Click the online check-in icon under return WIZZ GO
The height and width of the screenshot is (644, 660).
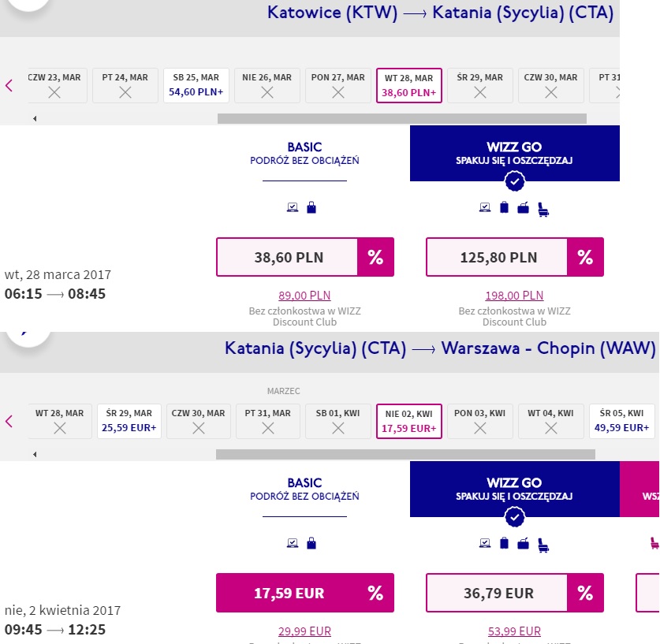click(x=485, y=543)
